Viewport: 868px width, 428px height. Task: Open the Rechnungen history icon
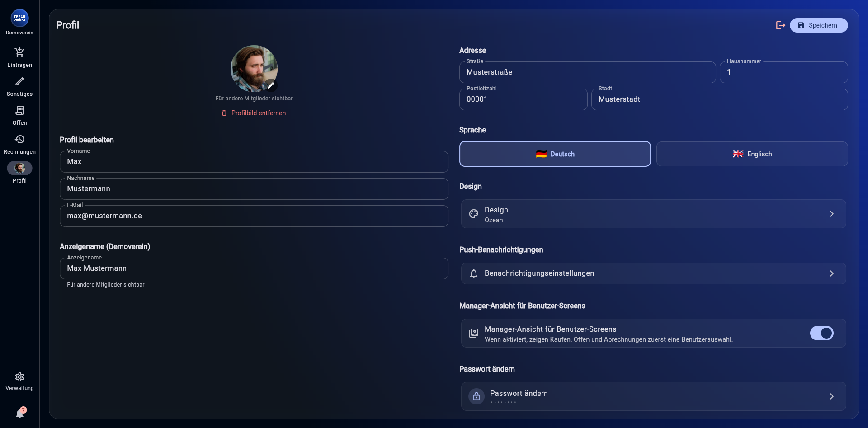click(x=19, y=139)
